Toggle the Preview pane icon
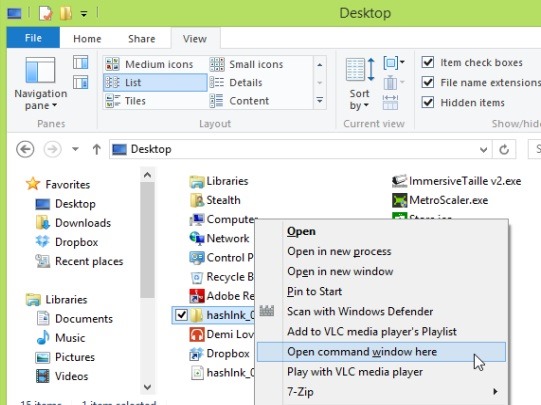The image size is (541, 405). point(81,62)
